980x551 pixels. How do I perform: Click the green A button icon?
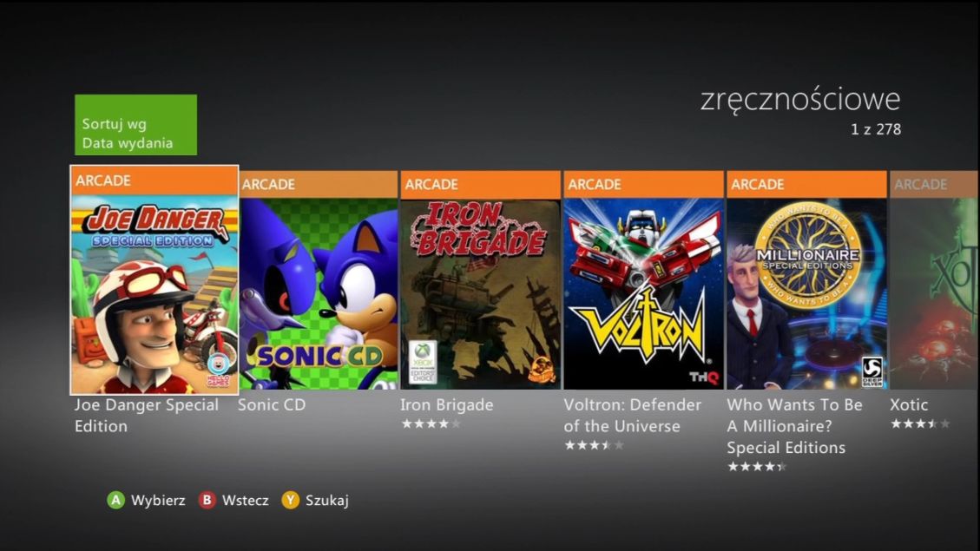pyautogui.click(x=115, y=501)
